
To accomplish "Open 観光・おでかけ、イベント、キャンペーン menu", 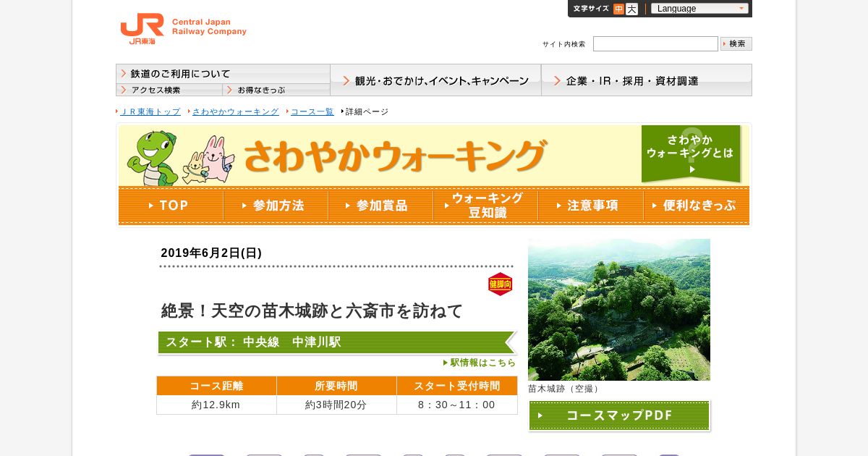I will click(435, 80).
